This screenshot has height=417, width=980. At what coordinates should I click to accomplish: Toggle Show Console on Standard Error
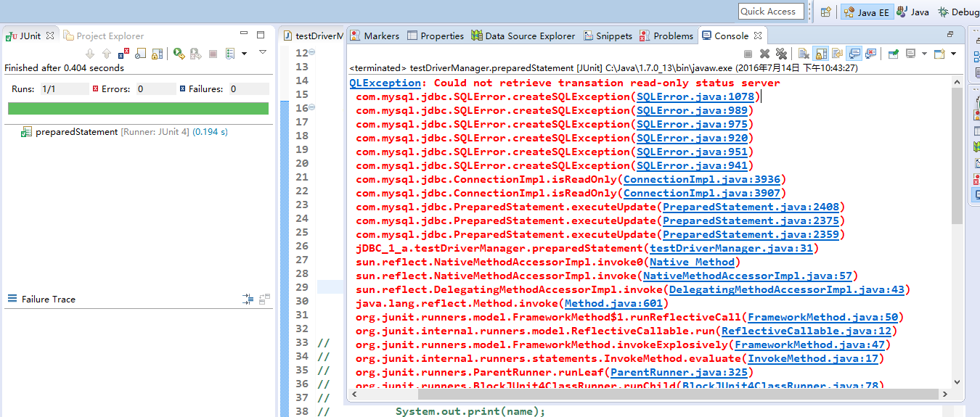point(870,54)
